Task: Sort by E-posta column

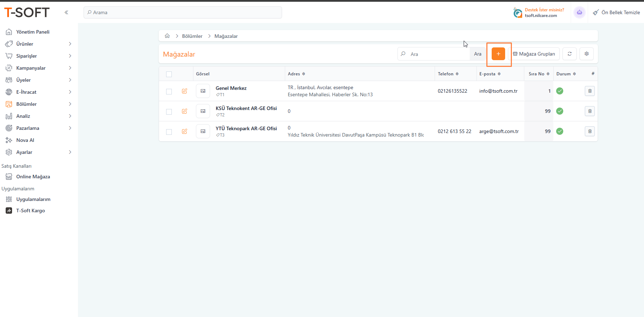Action: click(490, 74)
